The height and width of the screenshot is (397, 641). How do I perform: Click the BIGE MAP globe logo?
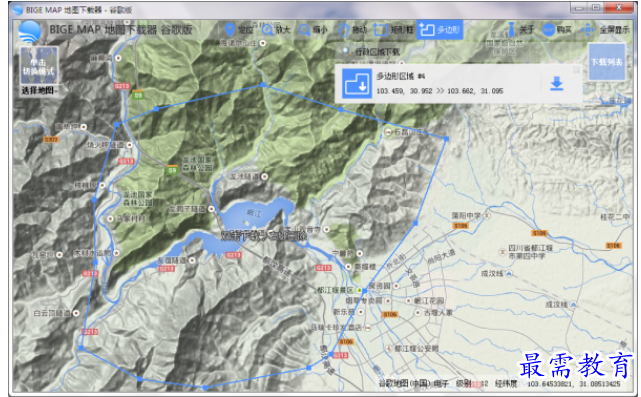(x=29, y=31)
